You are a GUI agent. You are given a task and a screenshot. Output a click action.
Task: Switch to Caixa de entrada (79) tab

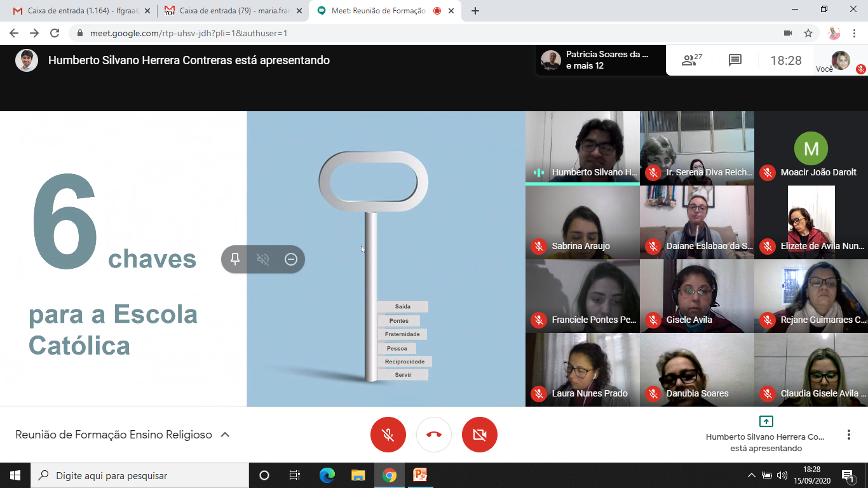point(231,11)
